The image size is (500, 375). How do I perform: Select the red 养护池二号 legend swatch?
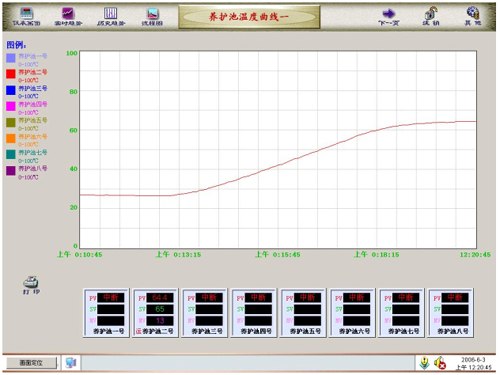click(x=11, y=74)
